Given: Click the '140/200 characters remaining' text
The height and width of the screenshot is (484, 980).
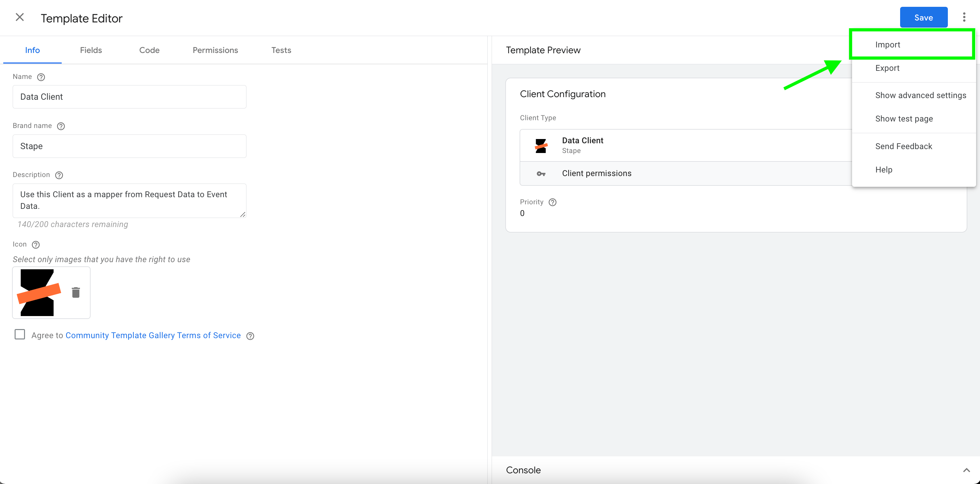Looking at the screenshot, I should point(73,224).
